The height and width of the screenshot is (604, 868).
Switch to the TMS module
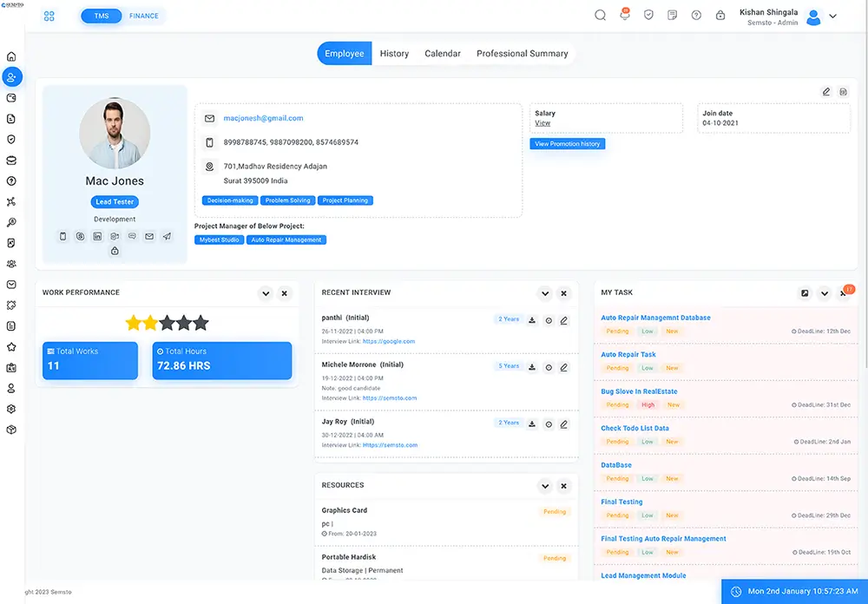click(102, 16)
